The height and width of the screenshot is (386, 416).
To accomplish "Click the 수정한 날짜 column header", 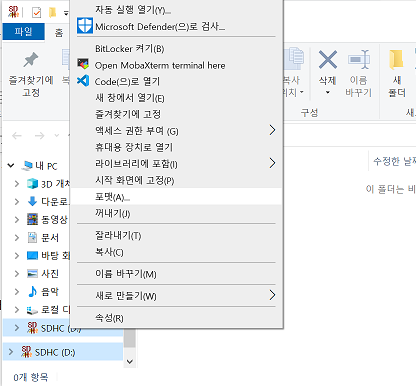I will click(394, 161).
